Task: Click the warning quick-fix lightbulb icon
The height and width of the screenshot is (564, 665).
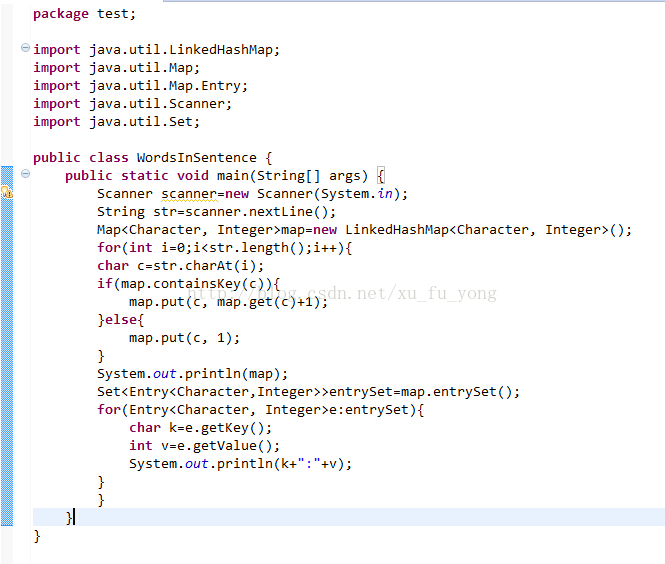Action: click(7, 192)
